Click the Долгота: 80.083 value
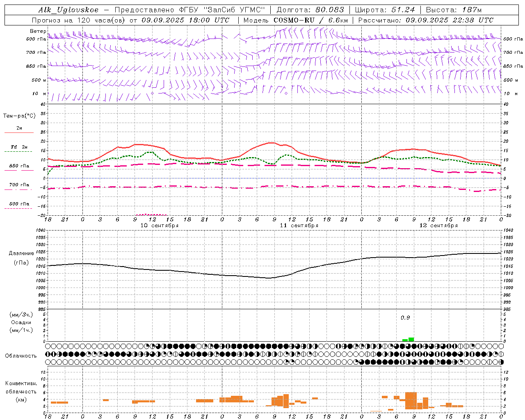The height and width of the screenshot is (420, 525). click(310, 10)
